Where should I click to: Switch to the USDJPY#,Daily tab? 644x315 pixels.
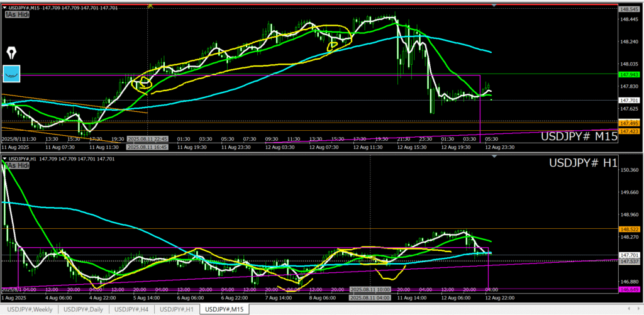point(84,309)
